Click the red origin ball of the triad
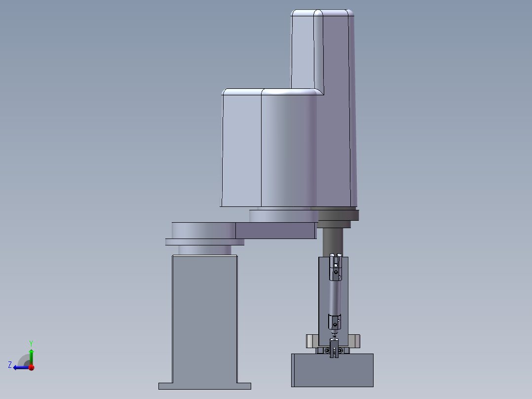This screenshot has height=399, width=532. 32,367
